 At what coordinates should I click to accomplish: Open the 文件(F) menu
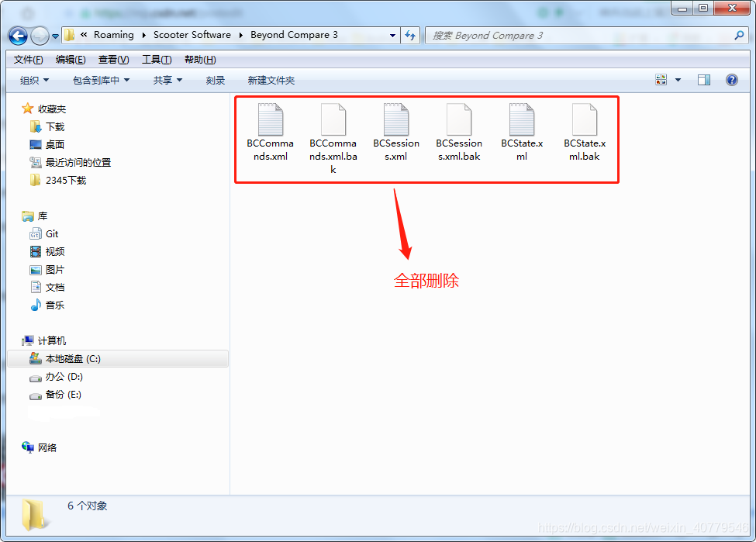[x=29, y=59]
